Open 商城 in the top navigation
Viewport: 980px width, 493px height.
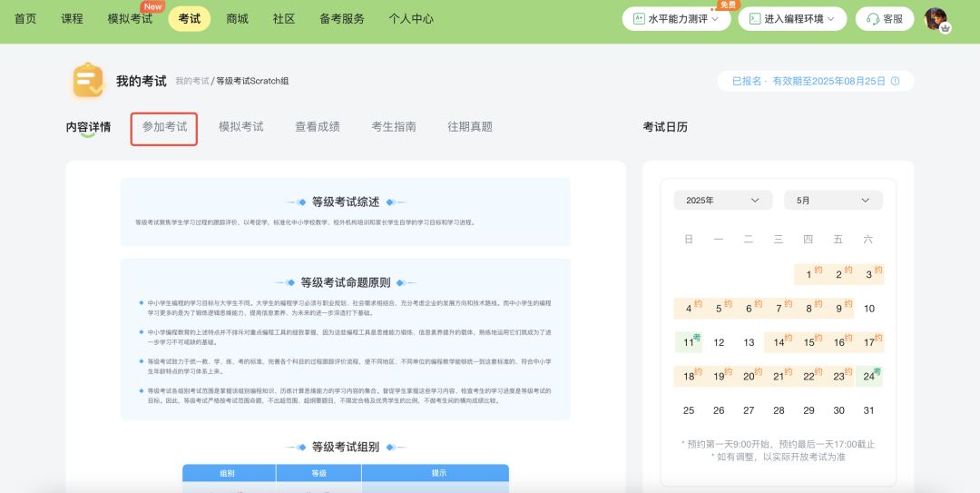[237, 19]
